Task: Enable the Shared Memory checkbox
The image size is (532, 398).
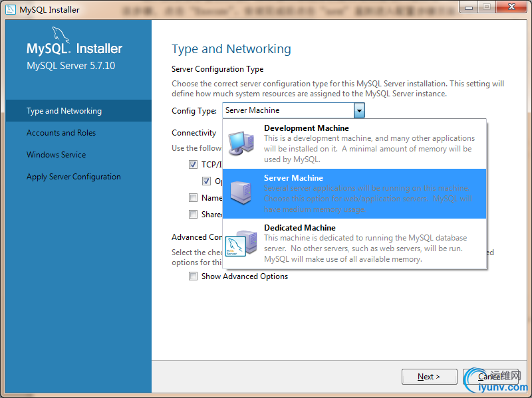Action: click(193, 214)
